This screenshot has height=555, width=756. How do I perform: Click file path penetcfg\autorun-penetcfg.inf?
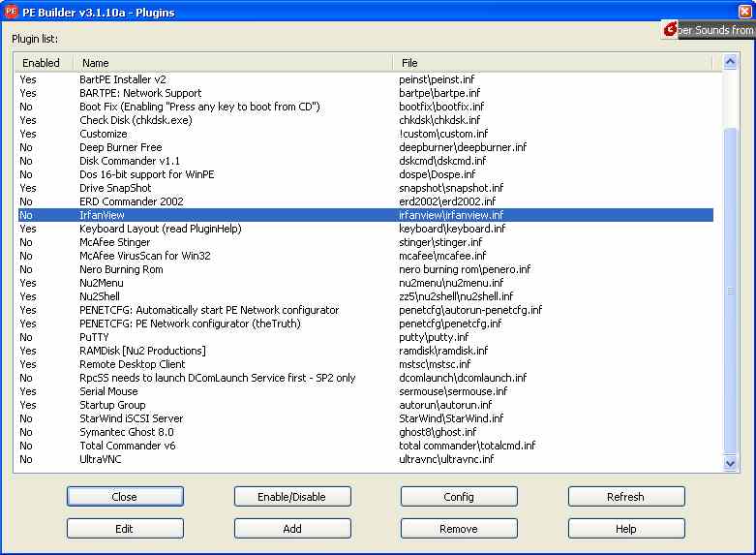470,310
